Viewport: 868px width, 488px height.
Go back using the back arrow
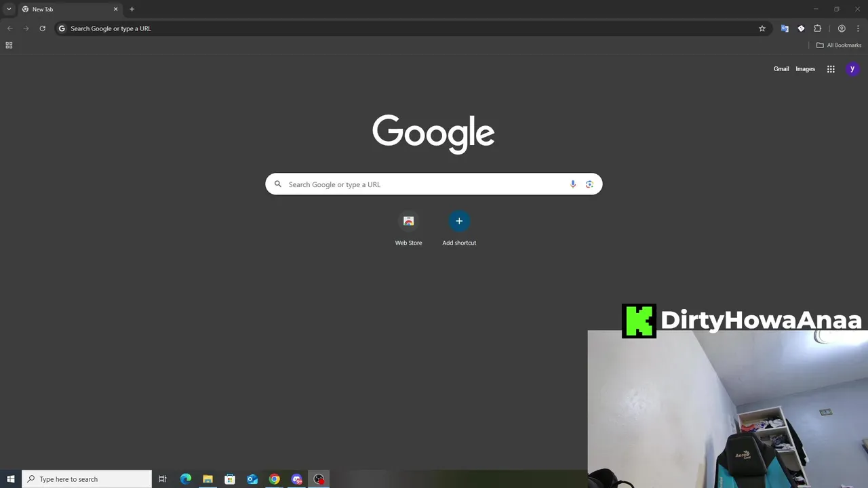tap(9, 28)
